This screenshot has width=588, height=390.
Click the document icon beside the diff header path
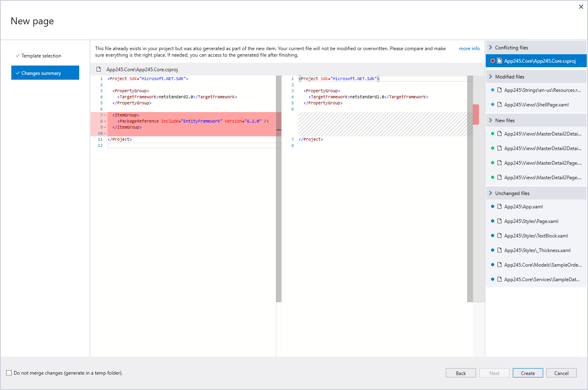pos(98,69)
